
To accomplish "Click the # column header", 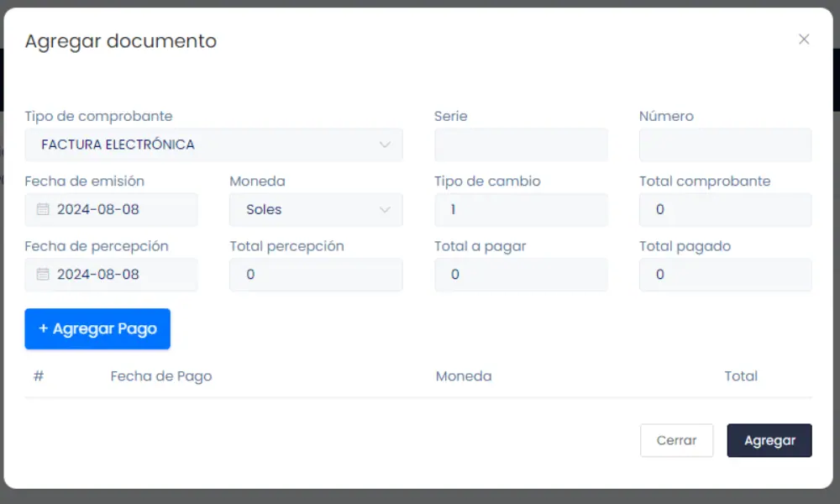I will (39, 376).
